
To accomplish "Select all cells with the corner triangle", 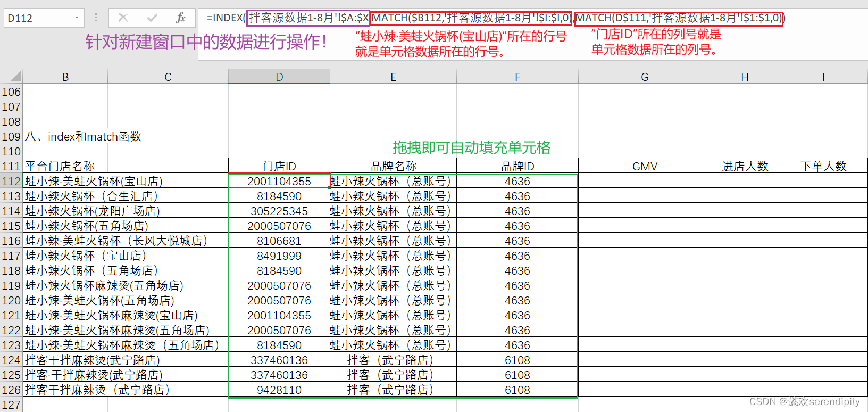I will click(15, 77).
